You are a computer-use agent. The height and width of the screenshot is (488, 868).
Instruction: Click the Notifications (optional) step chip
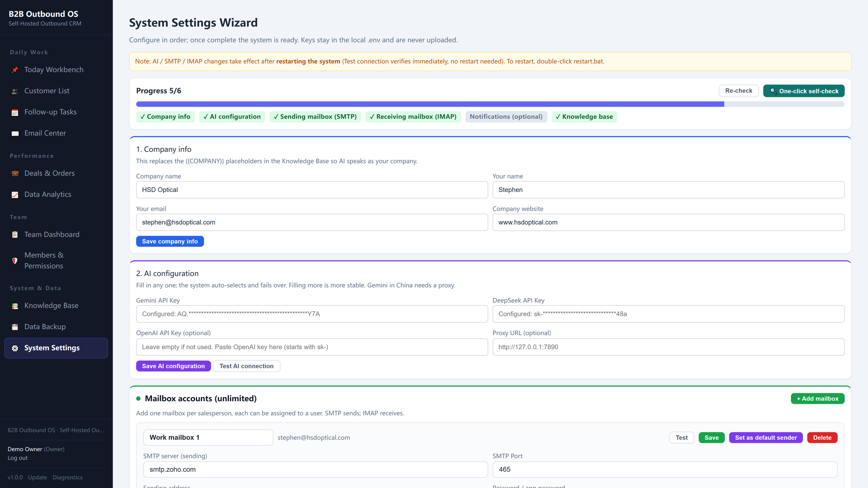click(506, 117)
